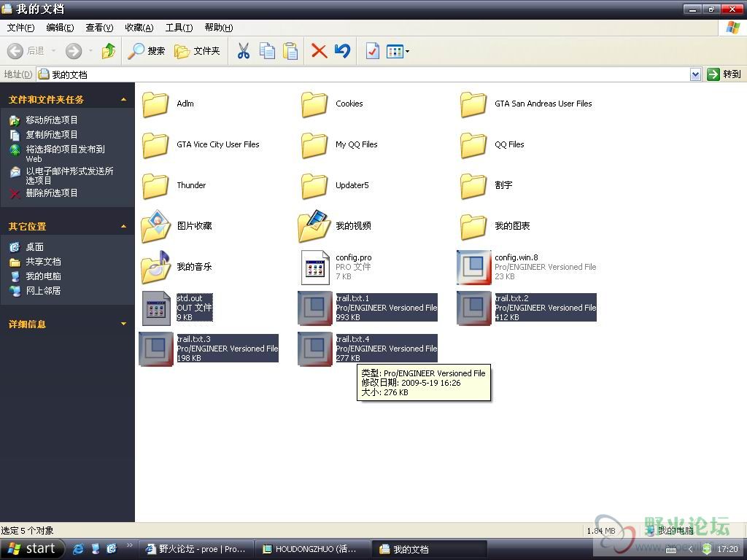Launch Internet Explorer from quick launch
The width and height of the screenshot is (747, 560).
[78, 549]
